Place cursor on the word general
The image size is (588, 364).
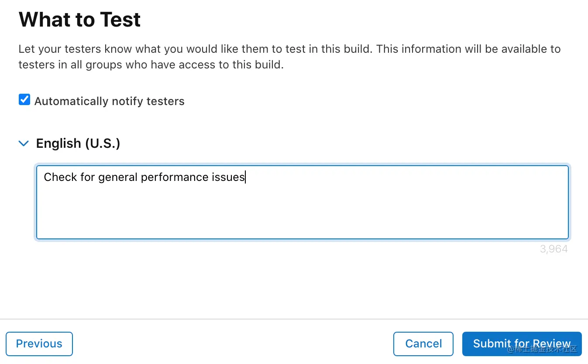pyautogui.click(x=118, y=177)
